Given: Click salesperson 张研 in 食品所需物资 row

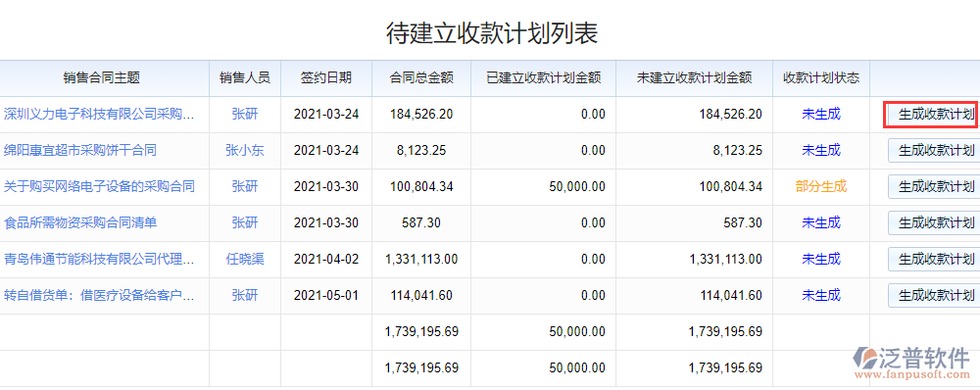Looking at the screenshot, I should [x=244, y=223].
